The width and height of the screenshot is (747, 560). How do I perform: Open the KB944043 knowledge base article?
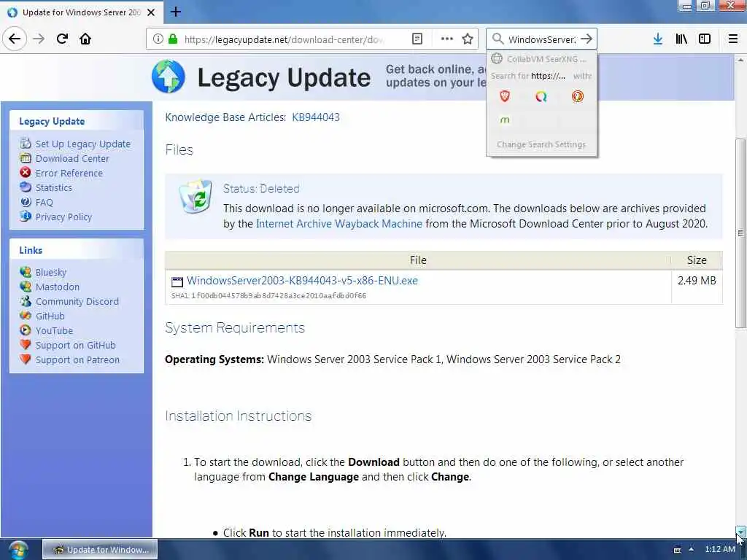pyautogui.click(x=316, y=117)
